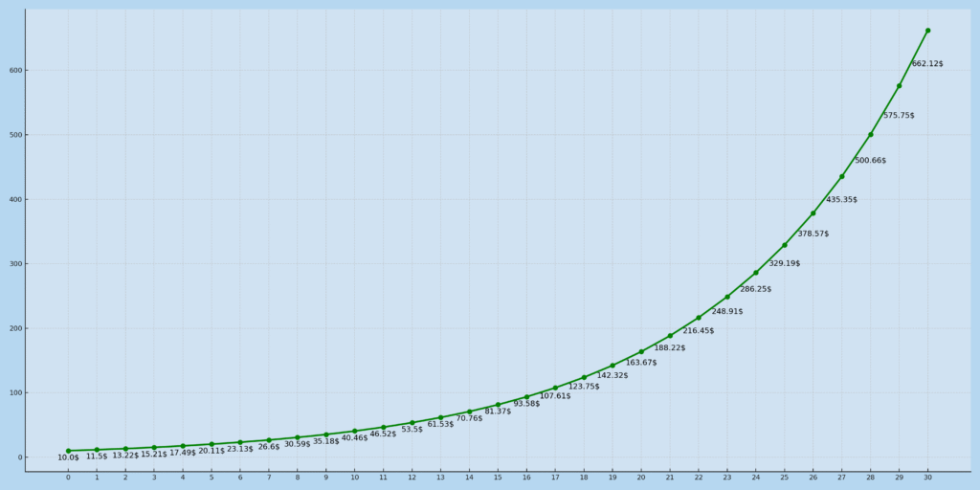Click the 662.12$ data label
The height and width of the screenshot is (490, 980).
927,64
